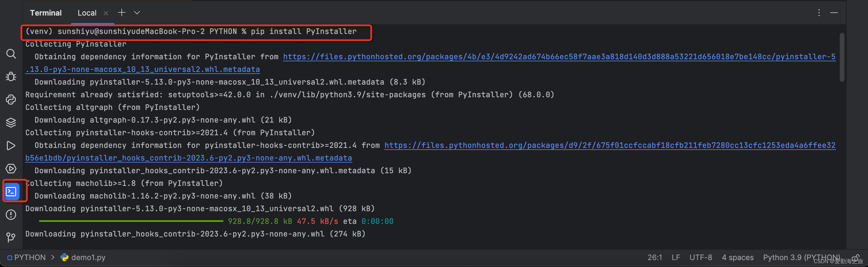Screen dimensions: 868x267
Task: Click the terminal vertical scrollbar thumb
Action: coord(842,57)
